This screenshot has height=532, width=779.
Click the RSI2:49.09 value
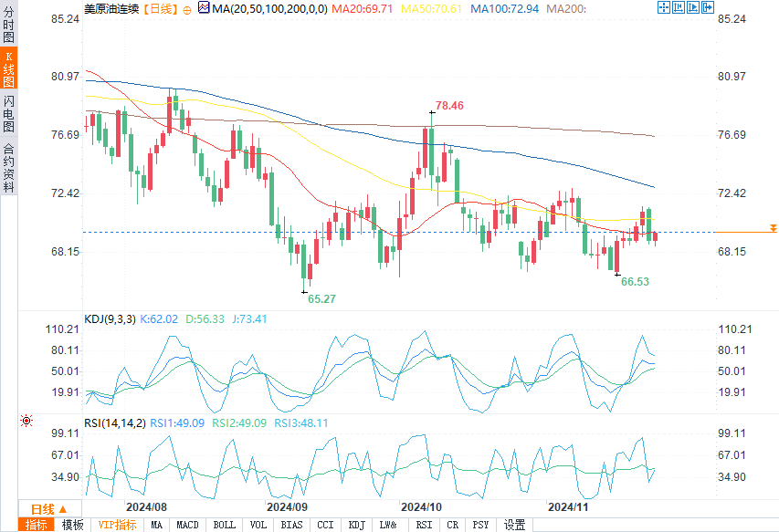tap(239, 422)
